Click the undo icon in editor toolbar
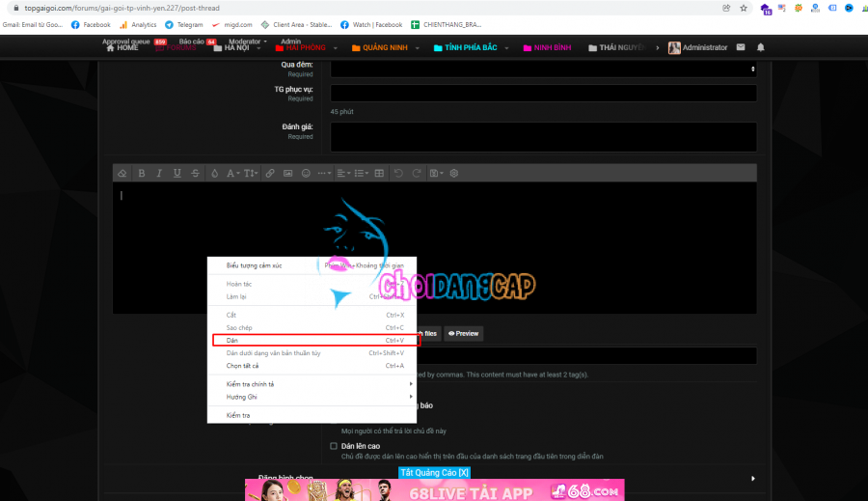This screenshot has height=501, width=868. (398, 173)
